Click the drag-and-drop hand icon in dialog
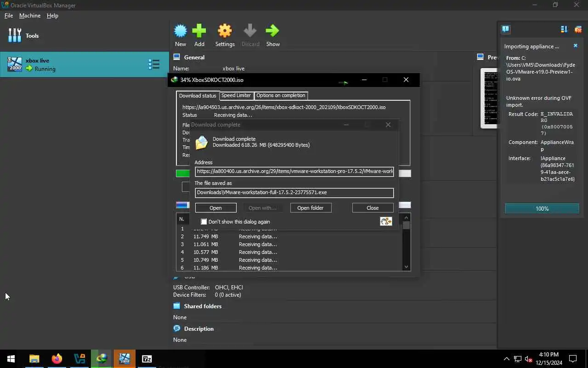This screenshot has width=588, height=368. tap(386, 221)
